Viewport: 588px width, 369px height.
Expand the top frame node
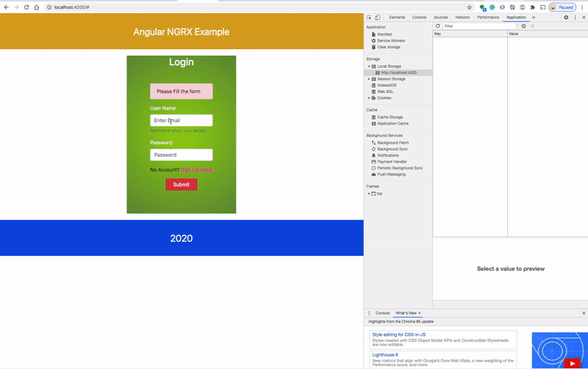coord(369,194)
